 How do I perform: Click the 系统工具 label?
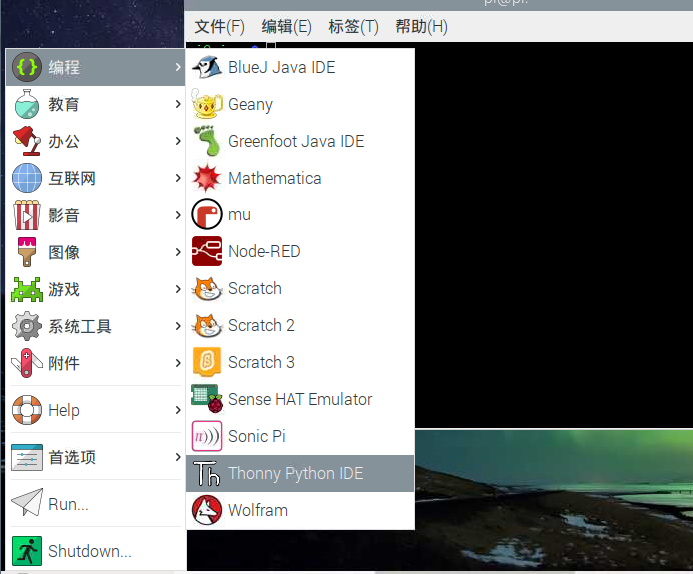[x=80, y=327]
